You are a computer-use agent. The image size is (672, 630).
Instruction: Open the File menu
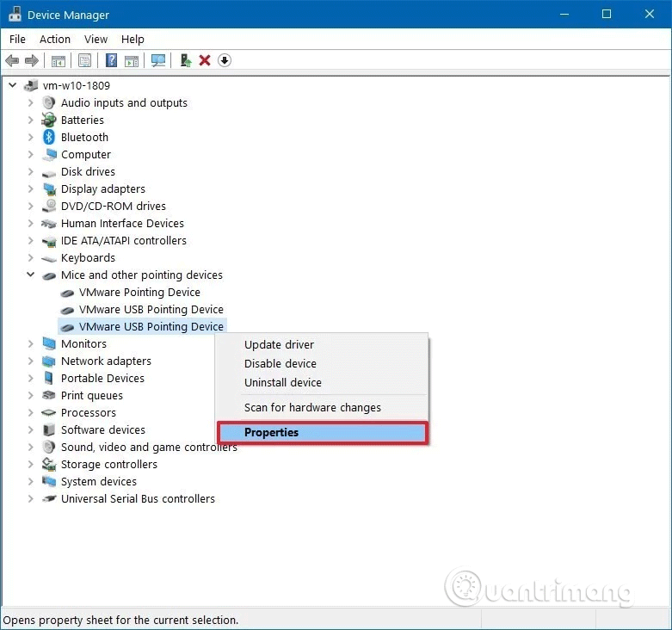[x=17, y=39]
